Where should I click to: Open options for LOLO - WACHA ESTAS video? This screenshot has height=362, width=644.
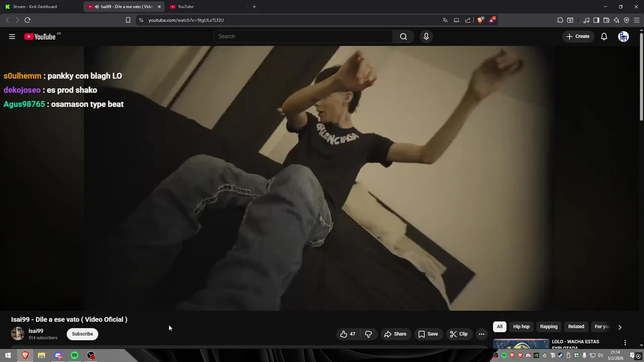(625, 342)
